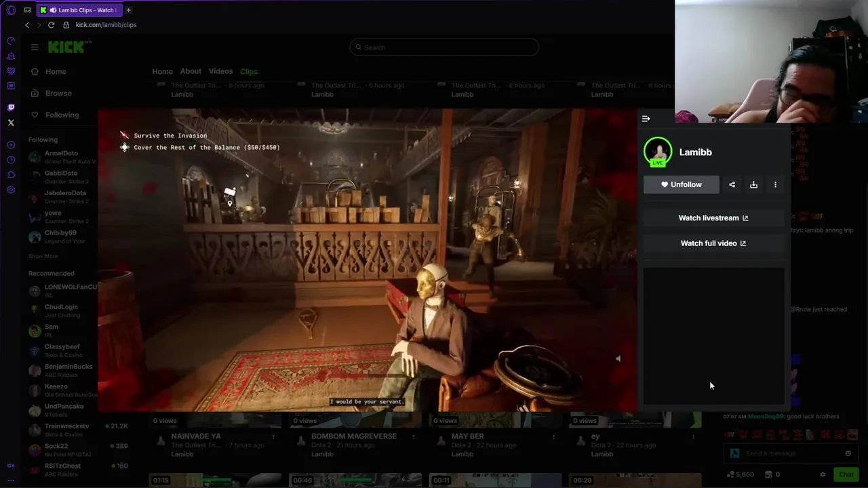Open three-dot menu on NAINVADE YA clip
Screen dimensions: 868x488
[273, 437]
